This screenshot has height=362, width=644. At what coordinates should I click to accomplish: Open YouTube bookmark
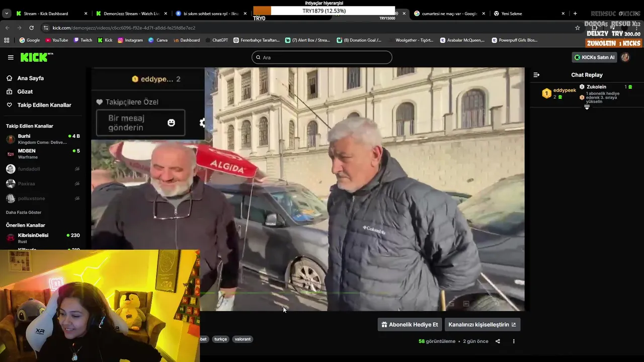point(57,40)
